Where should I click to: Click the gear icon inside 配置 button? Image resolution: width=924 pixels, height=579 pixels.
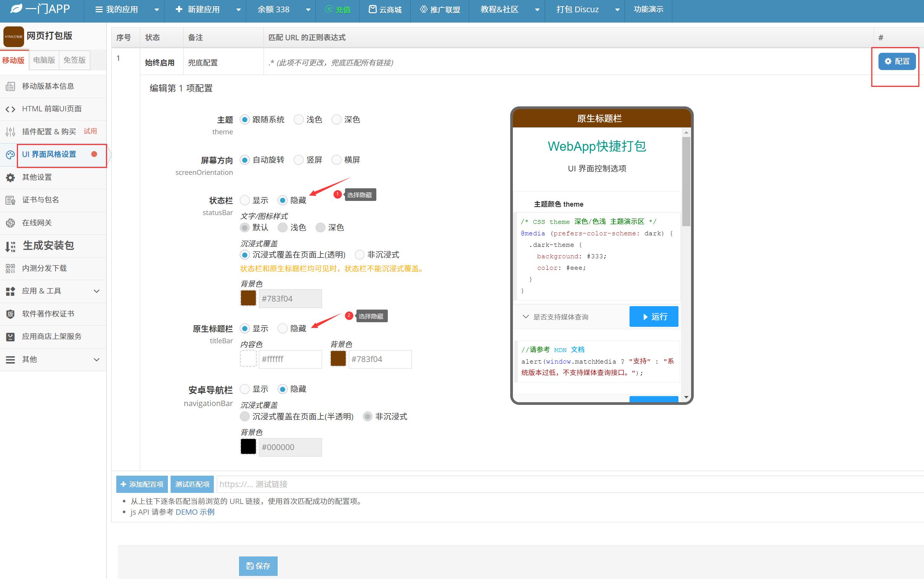pos(888,61)
